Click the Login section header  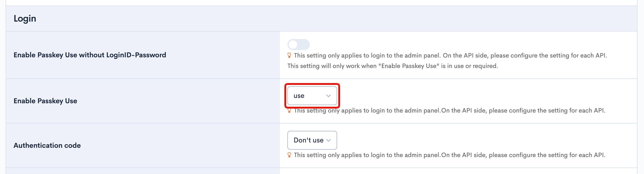(x=25, y=18)
